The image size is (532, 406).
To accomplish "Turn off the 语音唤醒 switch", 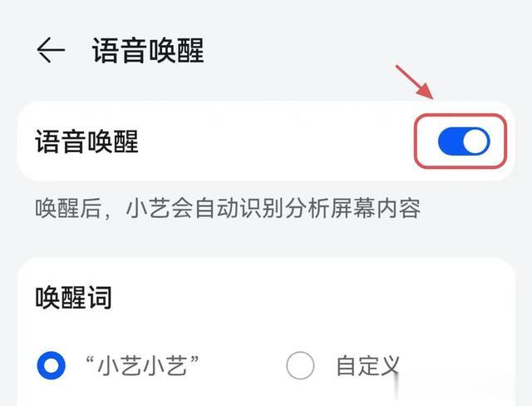I will pyautogui.click(x=464, y=141).
